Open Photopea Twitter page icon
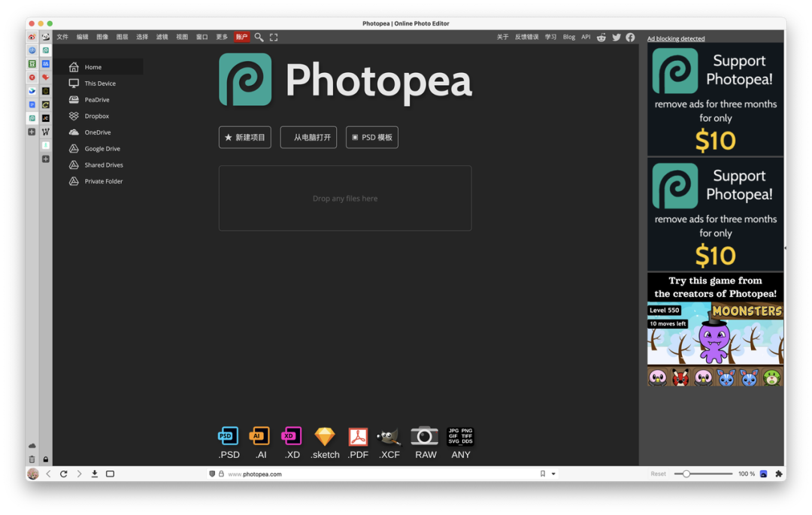Viewport: 812px width, 515px height. point(617,38)
